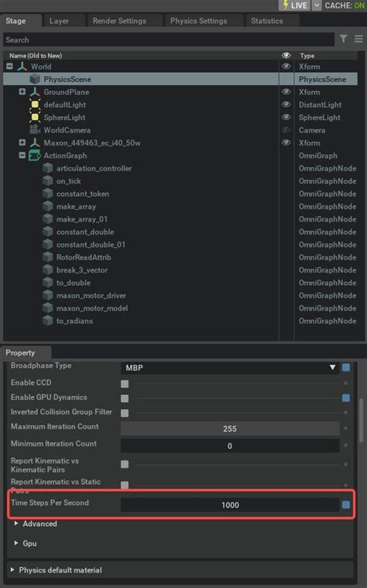The image size is (367, 588).
Task: Toggle Inverted Collision Group Filter checkbox
Action: click(x=125, y=413)
